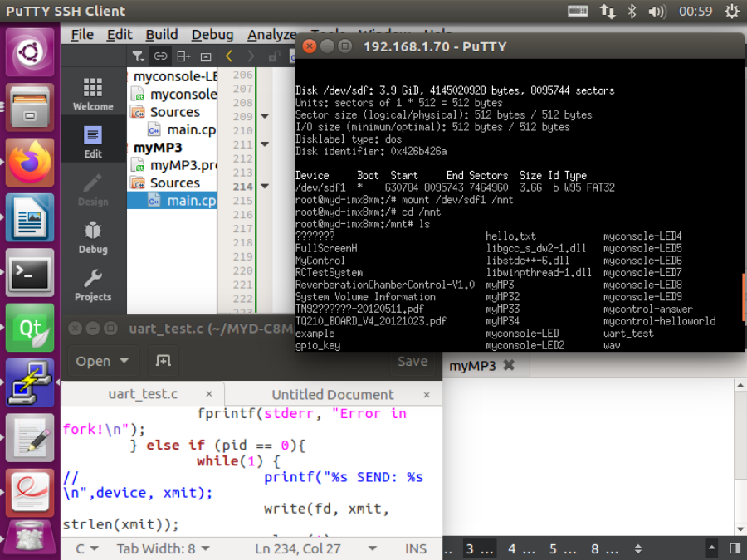Image resolution: width=747 pixels, height=560 pixels.
Task: Open the sound volume indicator
Action: [657, 11]
